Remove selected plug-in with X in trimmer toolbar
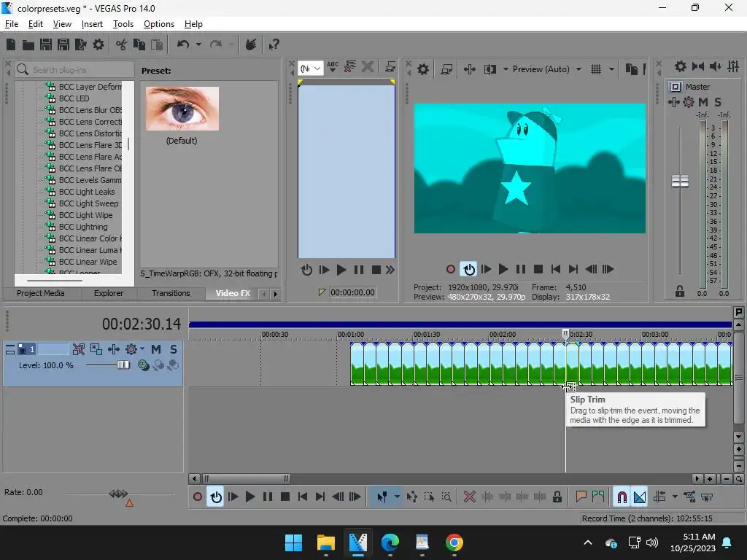 coord(368,66)
